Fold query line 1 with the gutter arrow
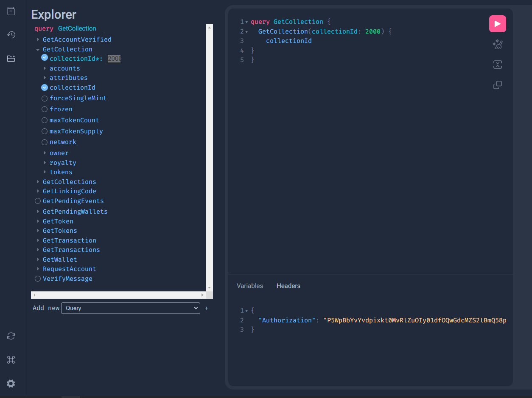The width and height of the screenshot is (532, 398). pos(246,22)
